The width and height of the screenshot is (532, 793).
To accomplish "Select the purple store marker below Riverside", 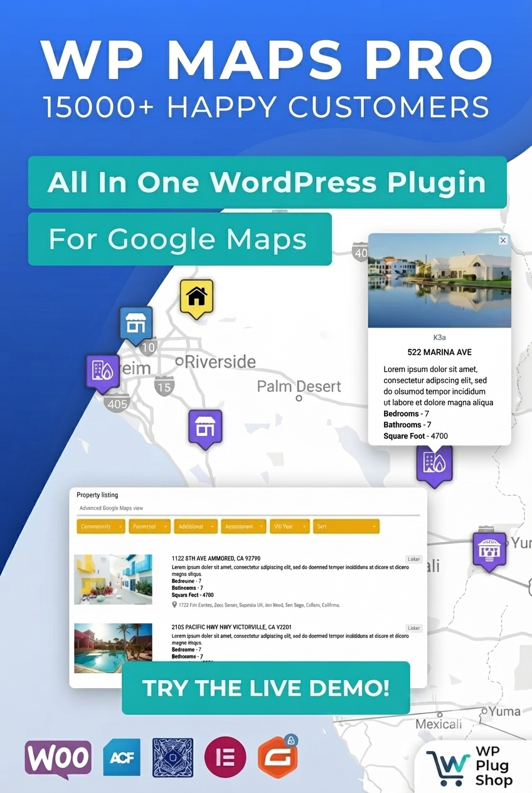I will pos(205,428).
